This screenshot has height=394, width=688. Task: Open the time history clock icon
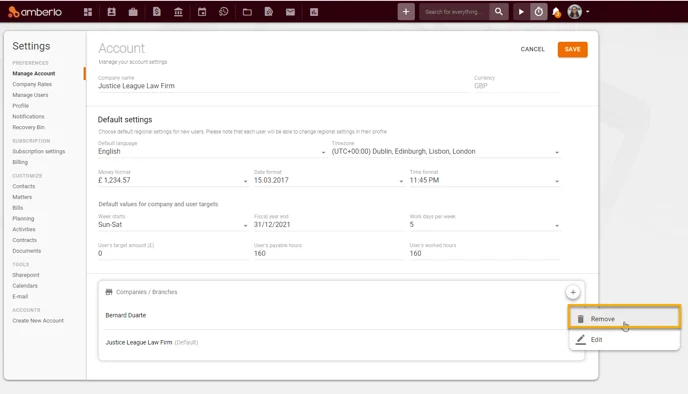[x=223, y=12]
